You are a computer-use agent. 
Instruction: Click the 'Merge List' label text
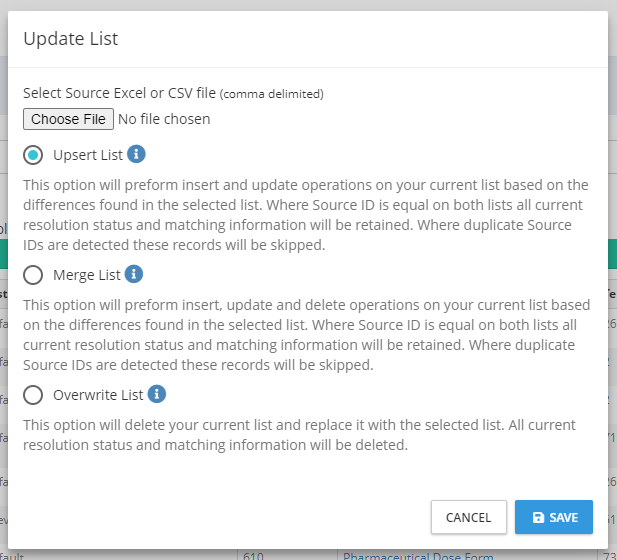tap(87, 275)
